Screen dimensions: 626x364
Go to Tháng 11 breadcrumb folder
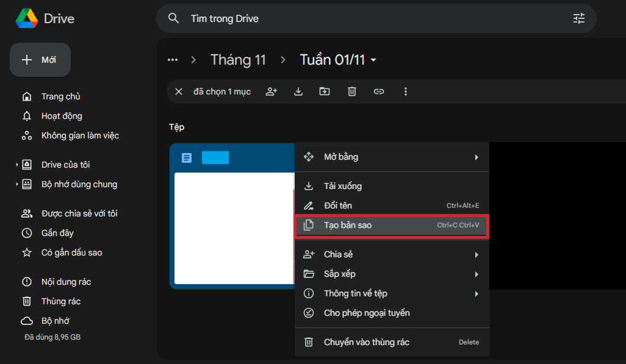click(238, 60)
